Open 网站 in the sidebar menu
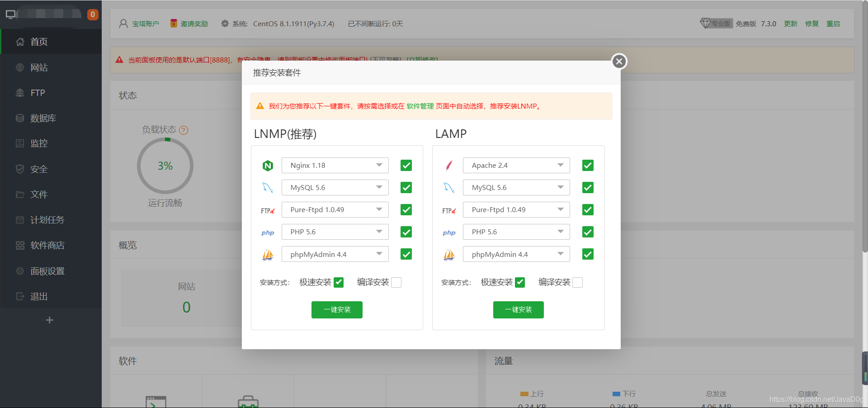This screenshot has height=408, width=868. (x=51, y=67)
